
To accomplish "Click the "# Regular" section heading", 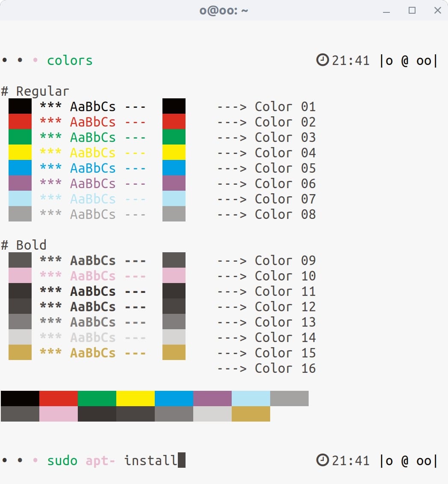I will (35, 91).
